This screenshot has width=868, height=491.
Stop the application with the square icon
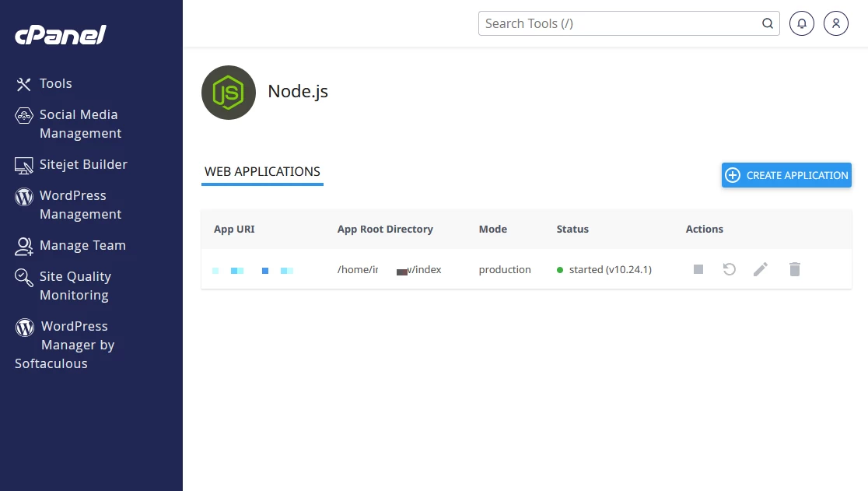click(x=698, y=269)
